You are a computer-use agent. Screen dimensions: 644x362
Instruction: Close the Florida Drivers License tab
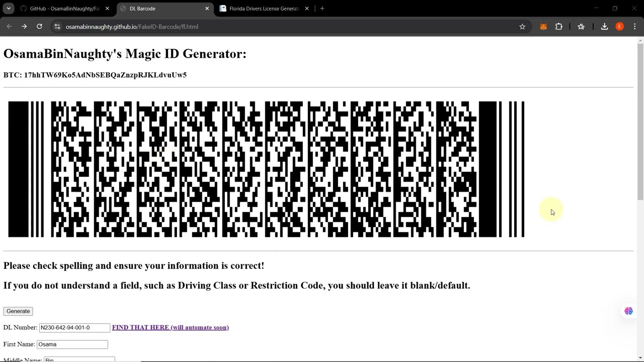point(307,9)
